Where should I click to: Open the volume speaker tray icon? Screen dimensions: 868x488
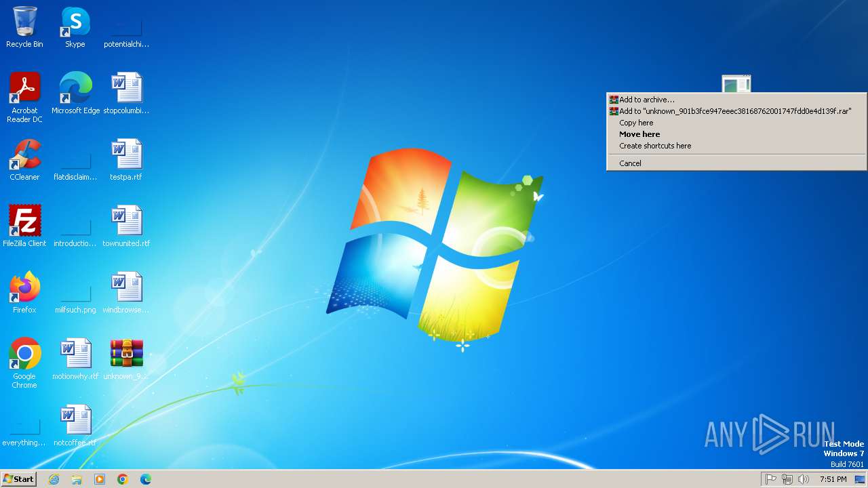804,479
